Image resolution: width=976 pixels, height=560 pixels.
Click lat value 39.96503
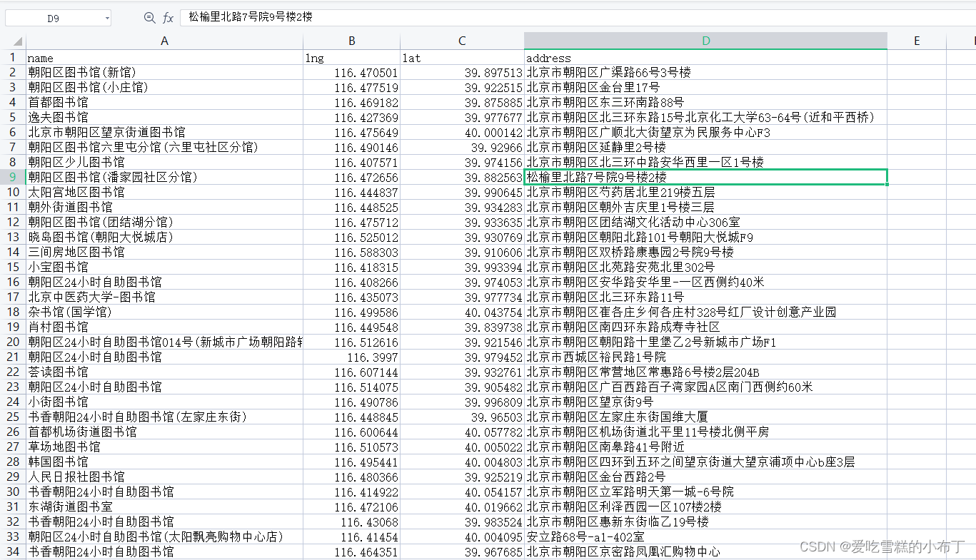click(x=462, y=417)
